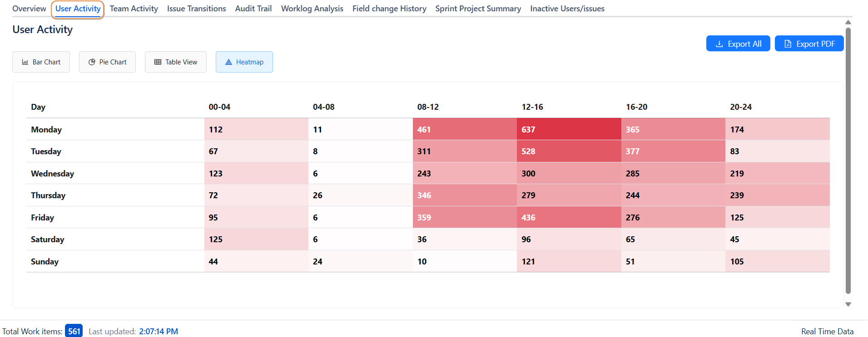868x337 pixels.
Task: Open the Worklog Analysis tab
Action: pos(312,9)
